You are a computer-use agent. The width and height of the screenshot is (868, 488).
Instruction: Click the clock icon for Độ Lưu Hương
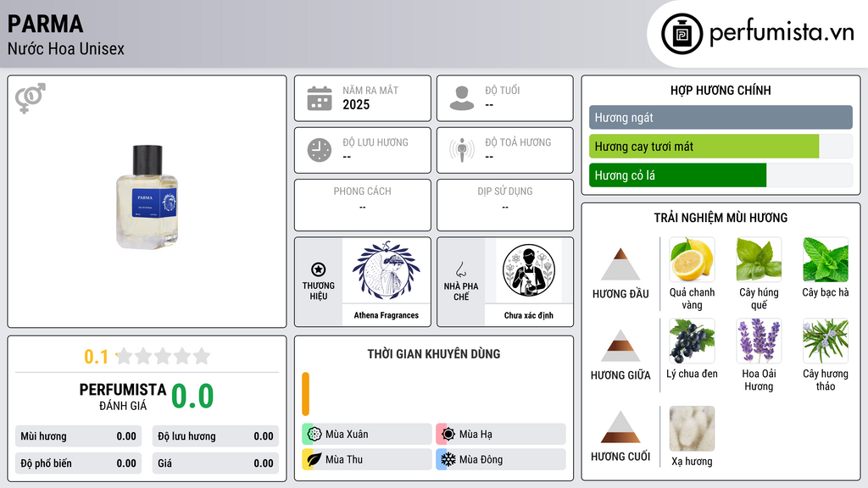(320, 150)
